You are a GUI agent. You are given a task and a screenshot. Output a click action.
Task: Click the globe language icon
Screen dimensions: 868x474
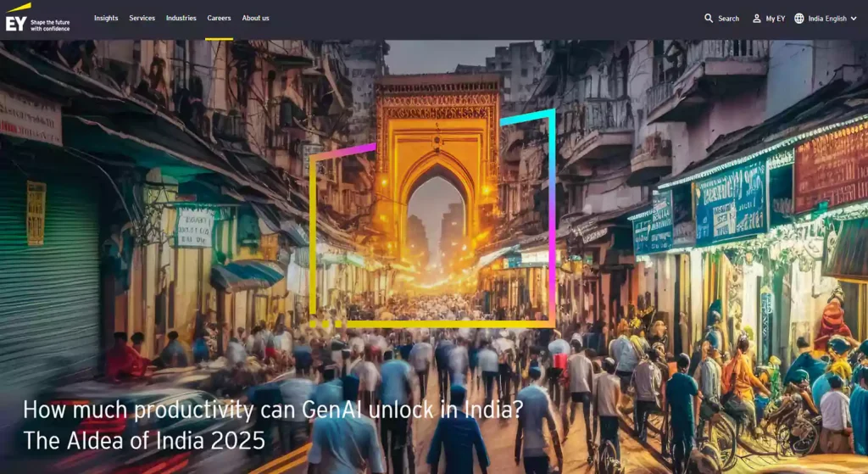click(x=799, y=18)
